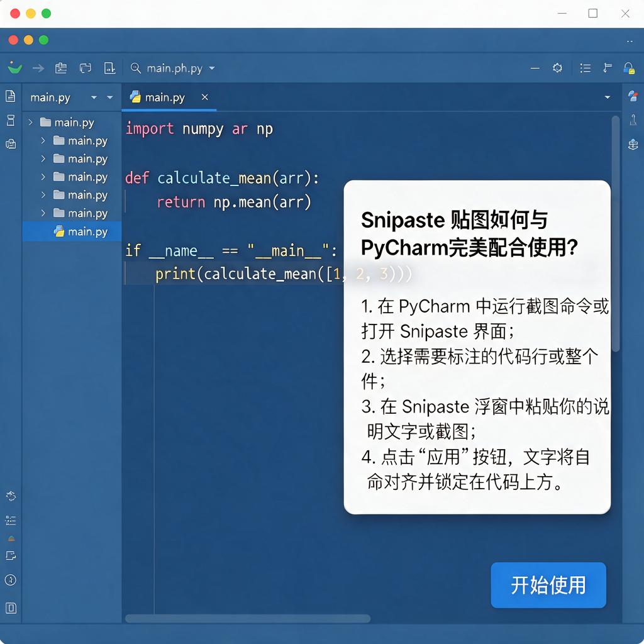Viewport: 644px width, 644px height.
Task: Click the anchor-like icon in right sidebar
Action: coord(633,144)
